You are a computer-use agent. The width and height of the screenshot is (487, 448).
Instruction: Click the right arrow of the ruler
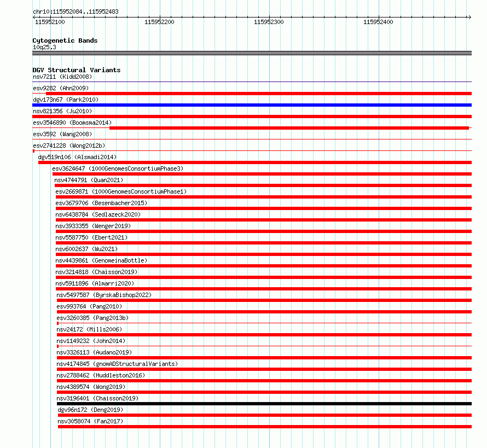click(x=469, y=18)
